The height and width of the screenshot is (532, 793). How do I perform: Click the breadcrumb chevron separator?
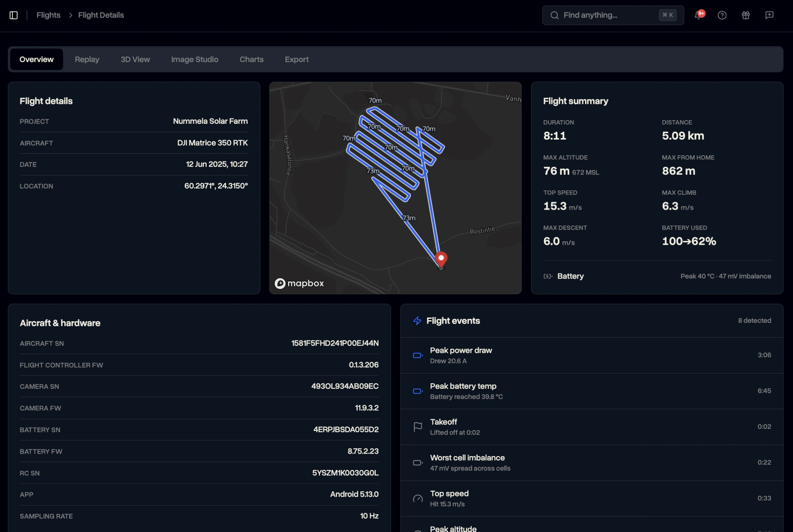click(x=70, y=15)
